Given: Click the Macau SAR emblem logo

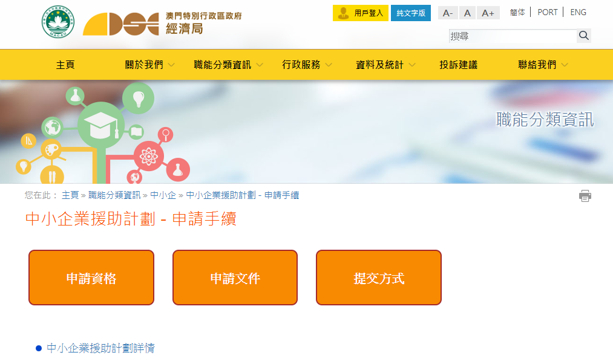Looking at the screenshot, I should (58, 22).
